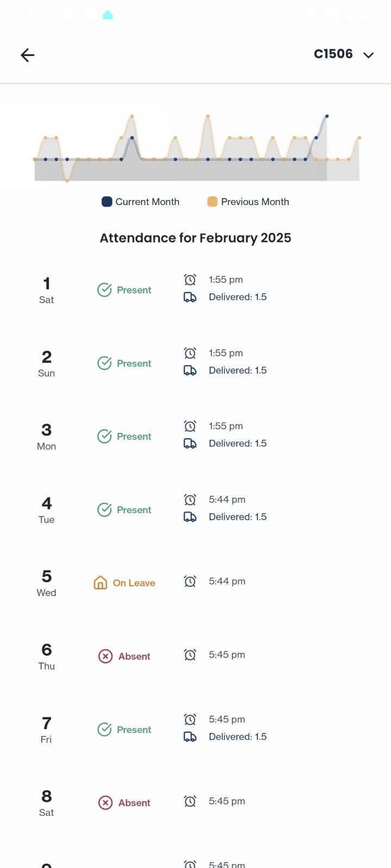This screenshot has width=391, height=868.
Task: Click the Present label for Fri 7
Action: coord(134,730)
